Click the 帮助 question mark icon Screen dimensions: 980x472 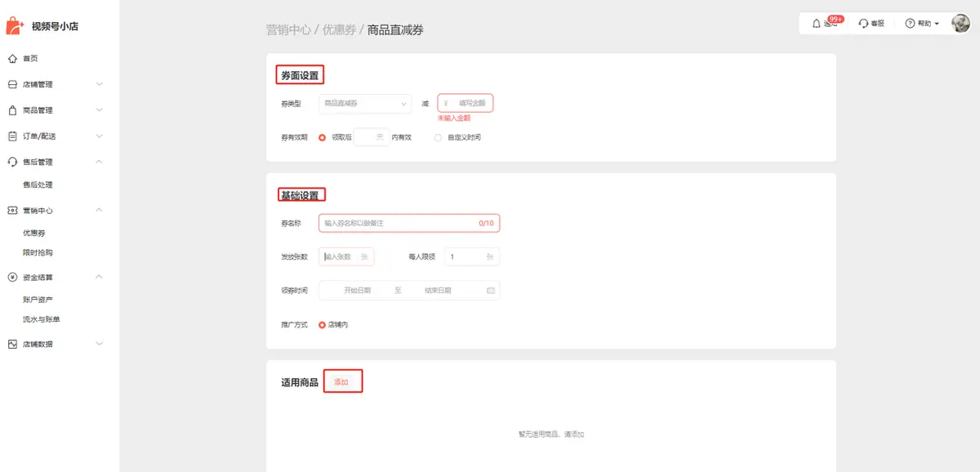(x=910, y=24)
